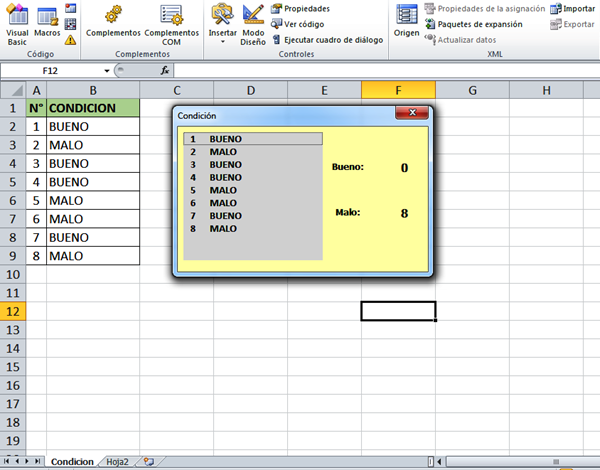The width and height of the screenshot is (600, 470).
Task: Click cell B3 containing MALO
Action: click(93, 145)
